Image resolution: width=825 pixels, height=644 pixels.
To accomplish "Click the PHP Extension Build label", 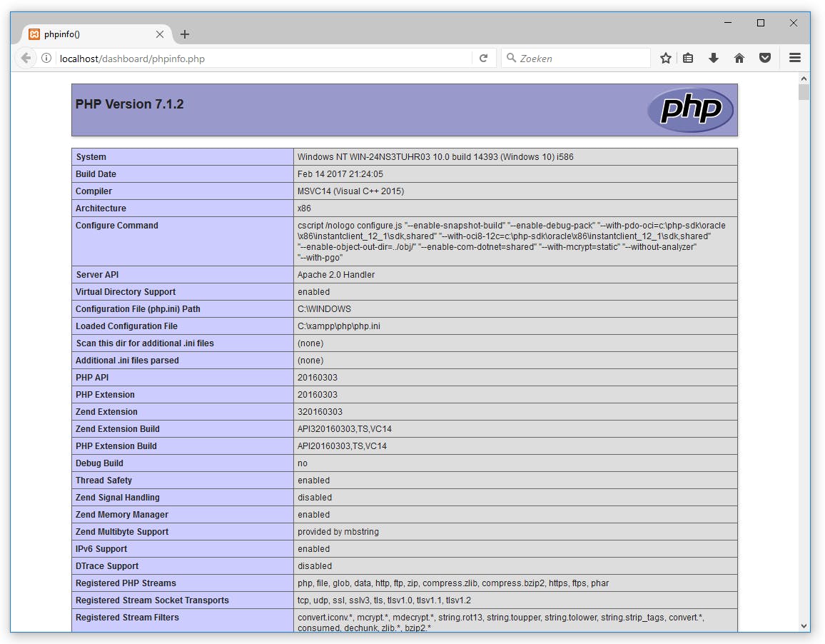I will pos(116,446).
